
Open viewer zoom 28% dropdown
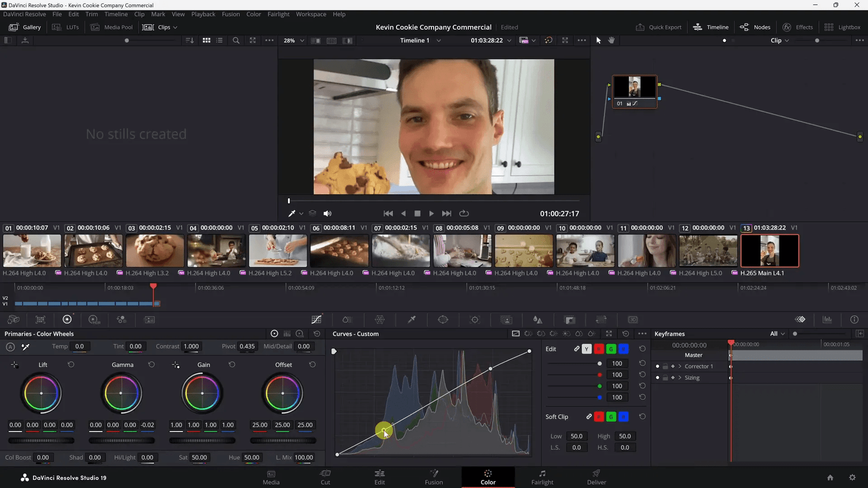click(x=294, y=41)
